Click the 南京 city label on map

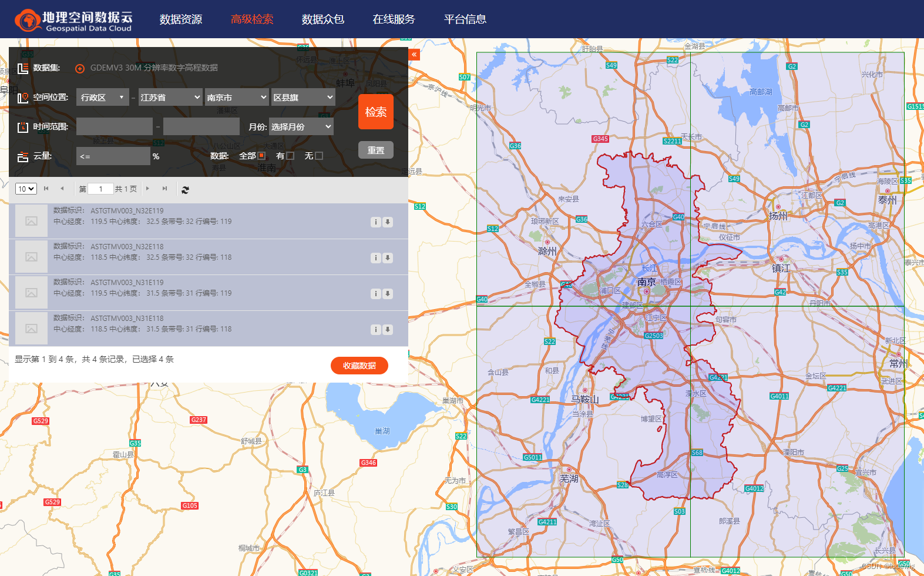coord(646,282)
